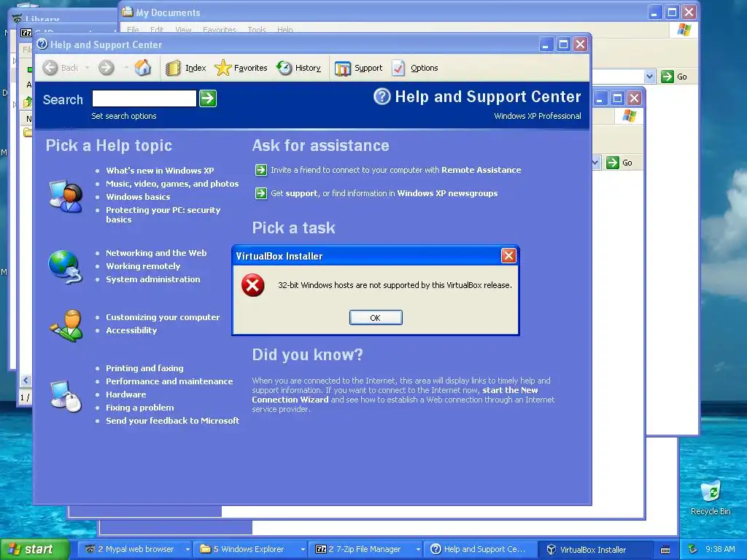This screenshot has height=560, width=747.
Task: Expand the Windows Explorer group dropdown arrow
Action: point(303,549)
